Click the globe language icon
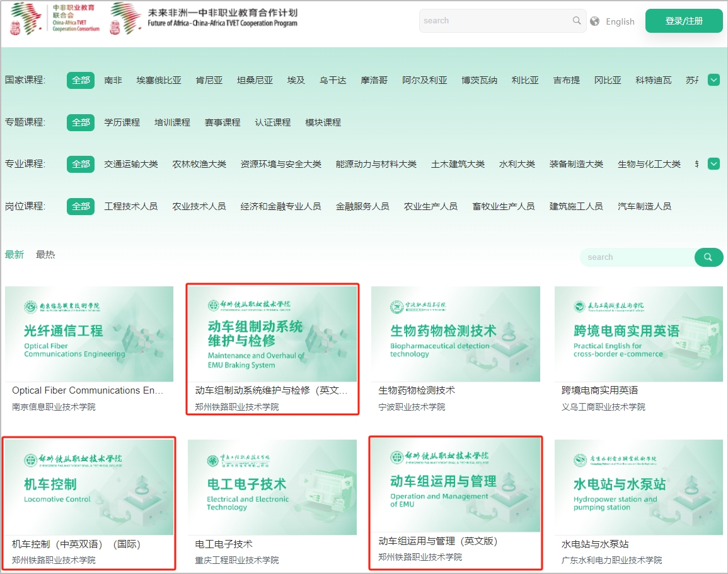728x574 pixels. (595, 21)
